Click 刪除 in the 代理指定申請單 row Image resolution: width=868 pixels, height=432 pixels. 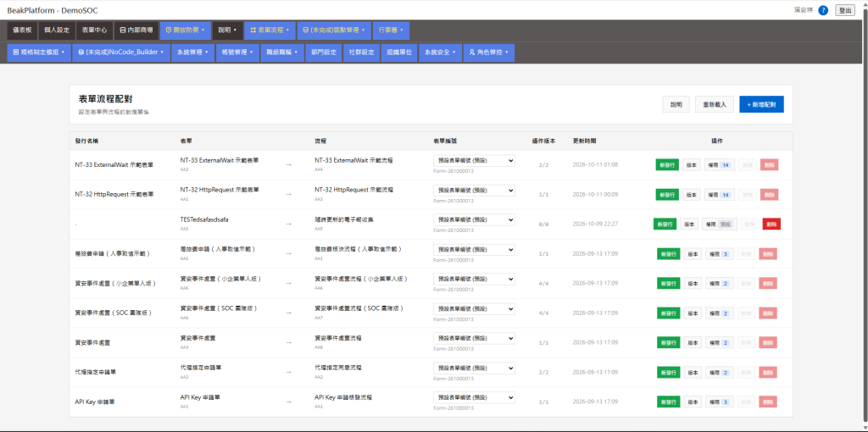[768, 372]
